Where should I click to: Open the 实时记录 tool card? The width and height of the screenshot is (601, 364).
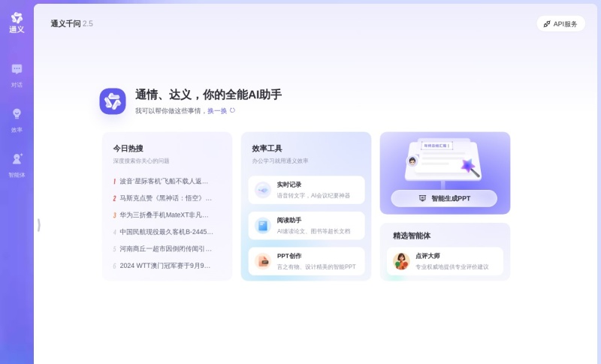coord(307,190)
